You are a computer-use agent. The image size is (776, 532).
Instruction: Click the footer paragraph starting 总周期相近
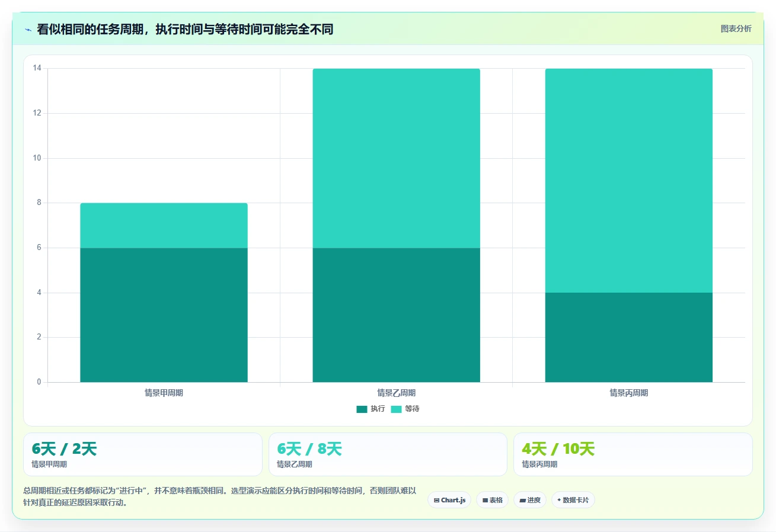click(220, 497)
